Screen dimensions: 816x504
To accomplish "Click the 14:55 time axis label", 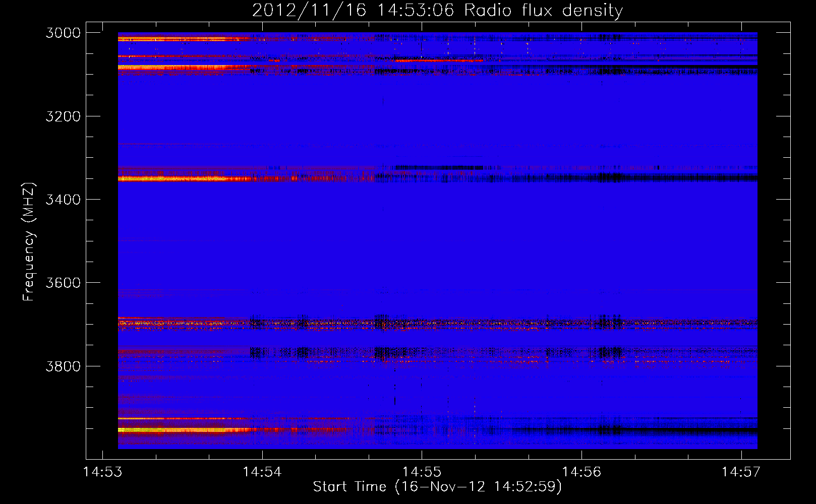I will 422,472.
